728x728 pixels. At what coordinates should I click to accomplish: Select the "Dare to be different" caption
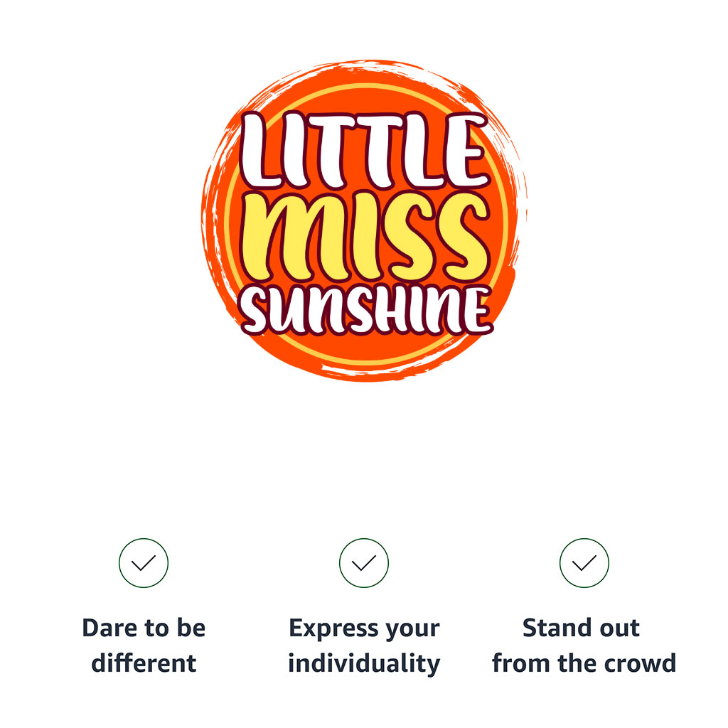click(144, 646)
